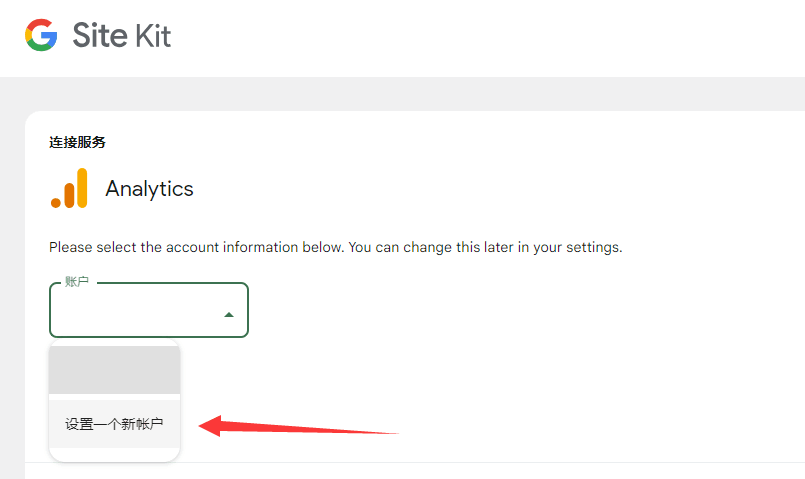The width and height of the screenshot is (805, 479).
Task: Click the 连接服务 heading
Action: (77, 142)
